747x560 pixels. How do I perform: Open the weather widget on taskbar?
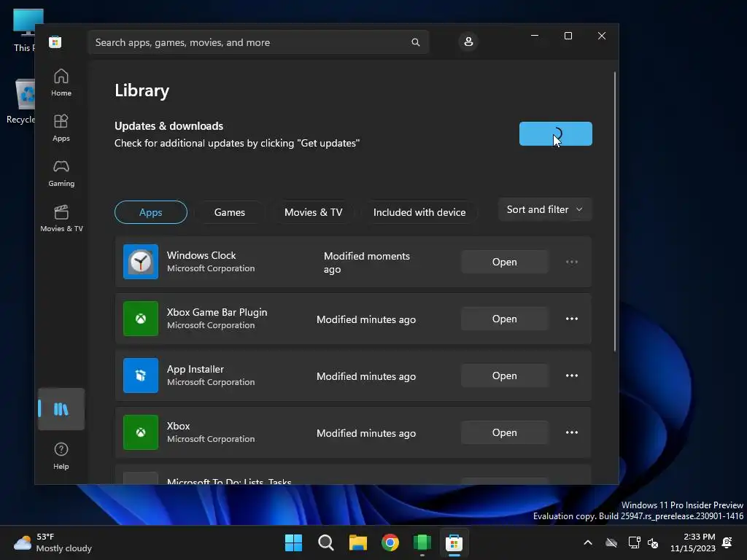click(53, 542)
